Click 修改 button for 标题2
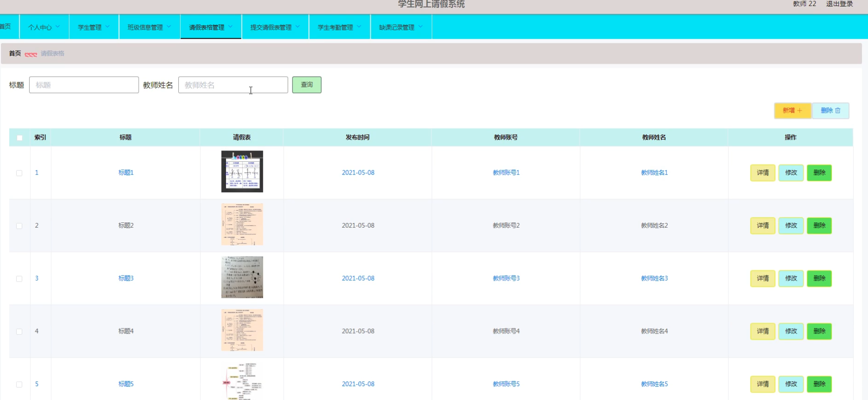This screenshot has width=868, height=400. pyautogui.click(x=791, y=226)
